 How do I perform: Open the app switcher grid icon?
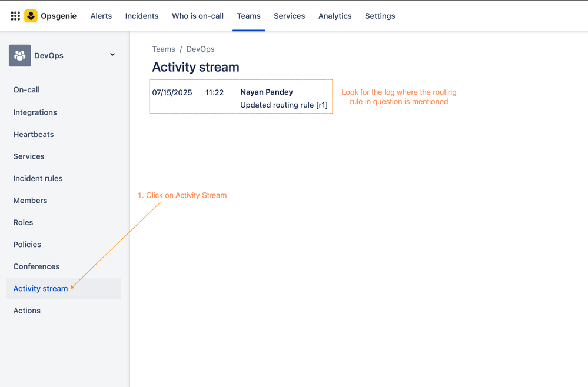[x=15, y=16]
